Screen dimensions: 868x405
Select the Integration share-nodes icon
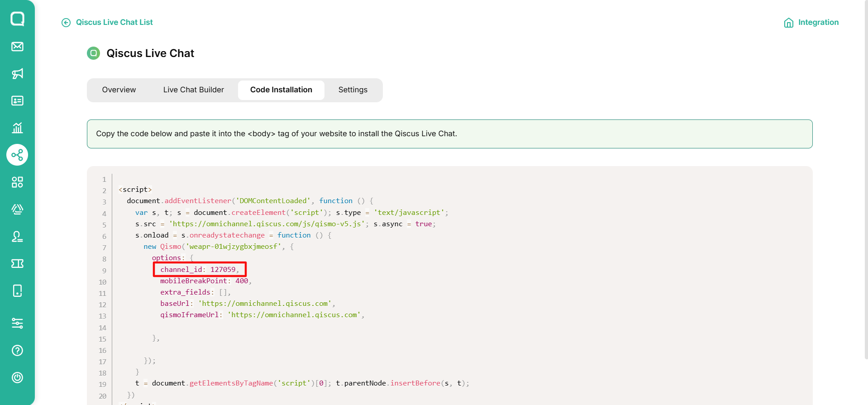pos(17,155)
